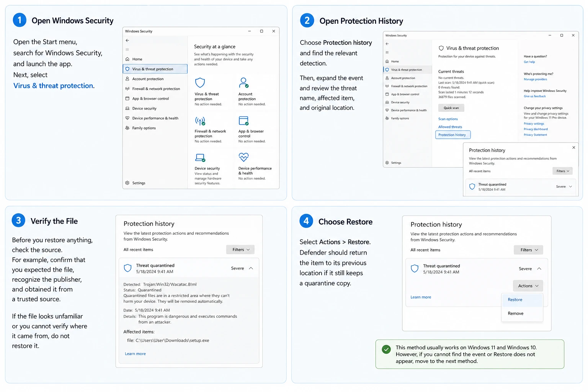Collapse the Severe threat entry in step 4
Viewport: 588px width, 392px height.
pos(539,269)
